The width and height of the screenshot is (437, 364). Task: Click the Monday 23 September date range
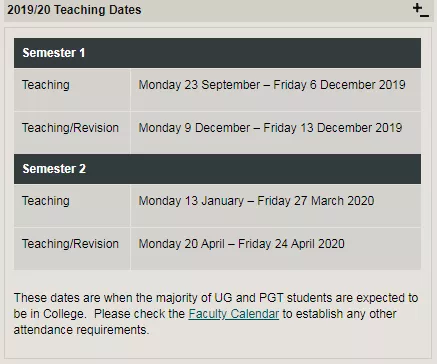272,85
